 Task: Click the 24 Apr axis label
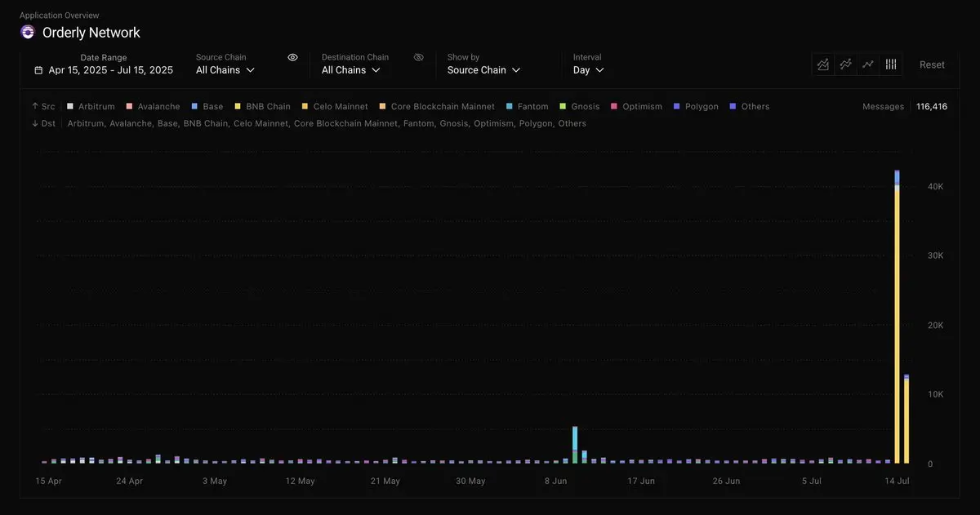(x=130, y=482)
